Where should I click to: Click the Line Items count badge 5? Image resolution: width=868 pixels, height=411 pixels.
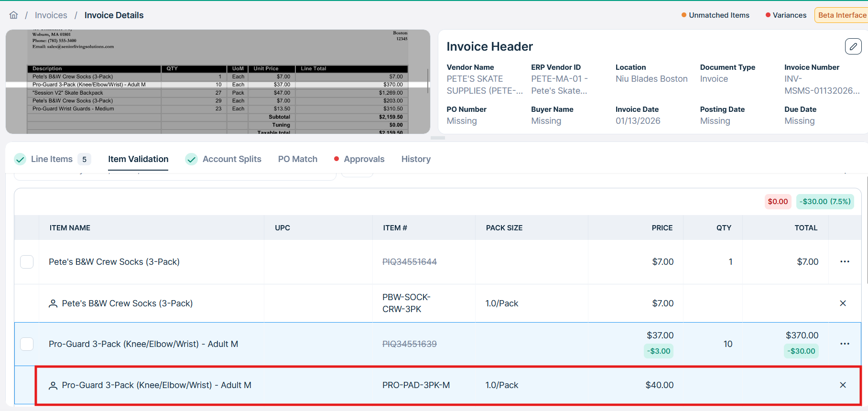pyautogui.click(x=84, y=159)
